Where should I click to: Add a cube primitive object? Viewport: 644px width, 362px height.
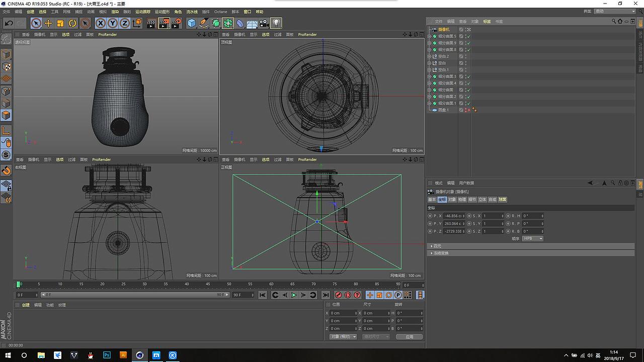click(191, 23)
